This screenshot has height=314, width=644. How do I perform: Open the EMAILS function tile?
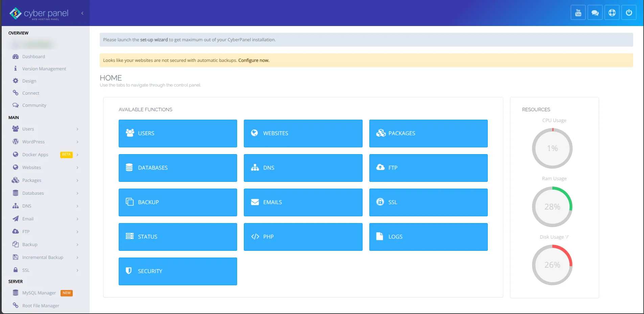click(303, 202)
